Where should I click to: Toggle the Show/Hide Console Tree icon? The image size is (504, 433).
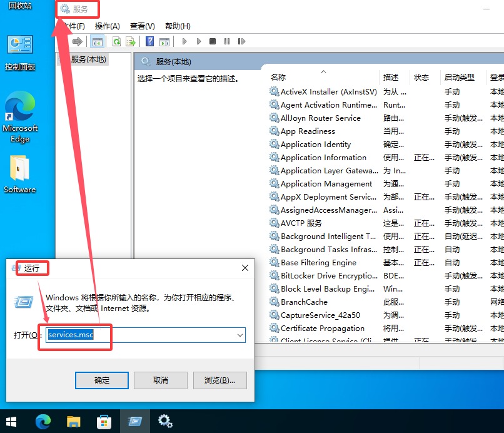(98, 41)
